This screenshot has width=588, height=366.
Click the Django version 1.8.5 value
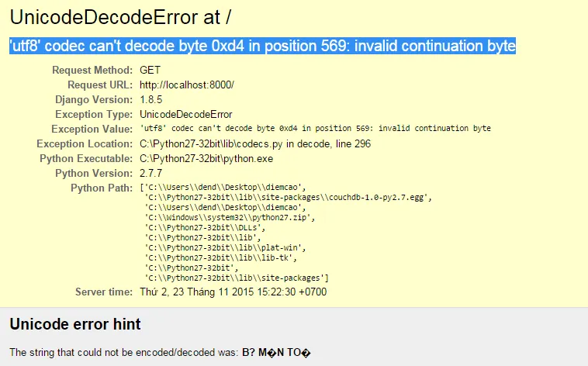coord(152,99)
